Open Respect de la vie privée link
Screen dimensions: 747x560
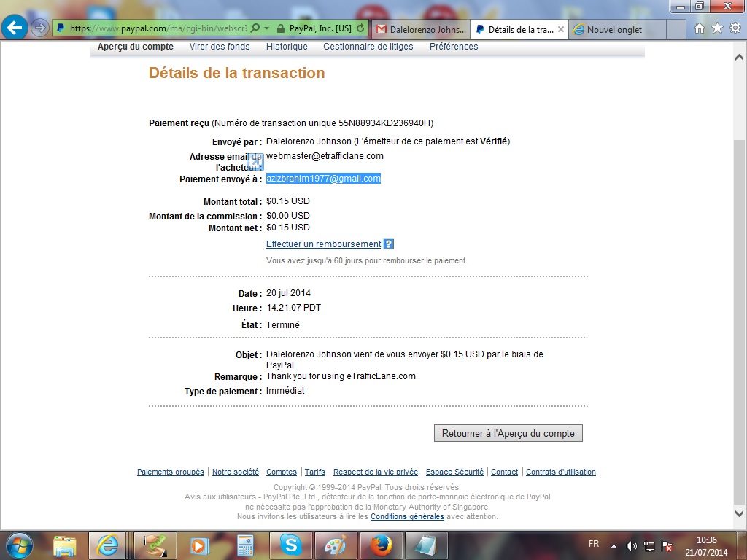click(376, 472)
